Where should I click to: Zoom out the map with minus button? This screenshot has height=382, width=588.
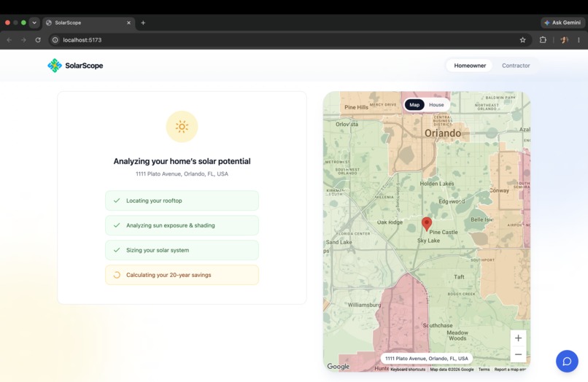(x=518, y=354)
